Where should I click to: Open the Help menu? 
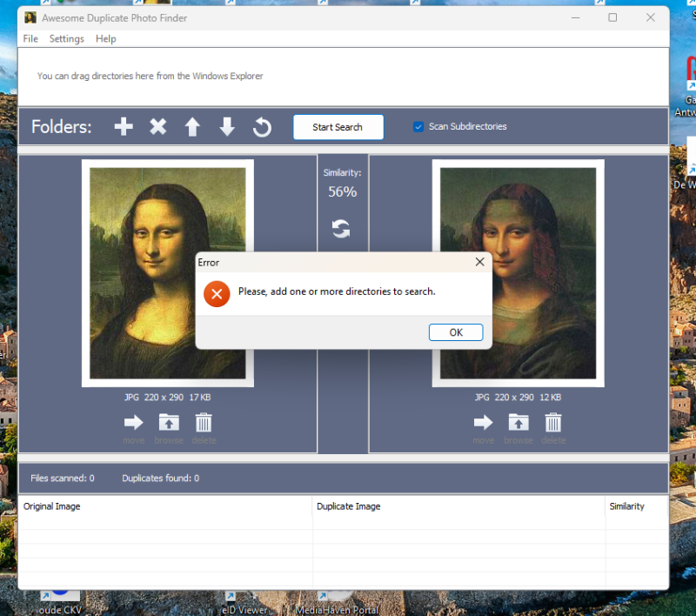pyautogui.click(x=105, y=38)
